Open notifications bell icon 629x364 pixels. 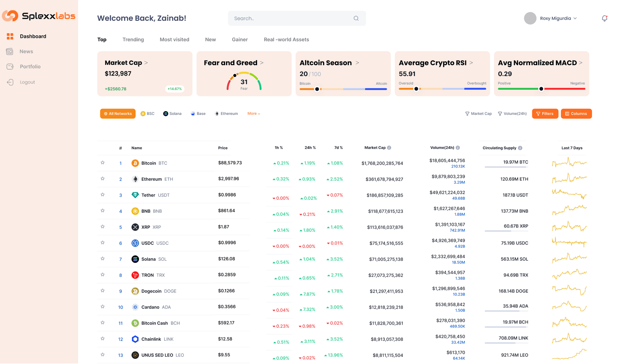point(604,18)
